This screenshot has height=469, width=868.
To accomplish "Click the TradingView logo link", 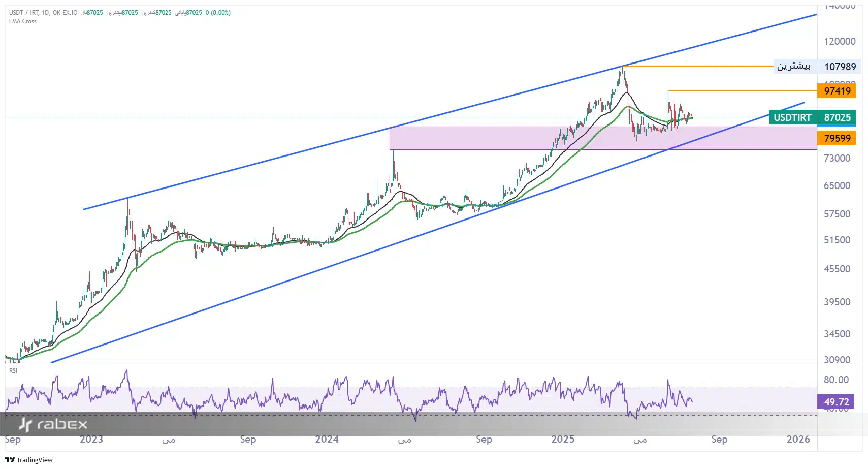I will pyautogui.click(x=29, y=460).
